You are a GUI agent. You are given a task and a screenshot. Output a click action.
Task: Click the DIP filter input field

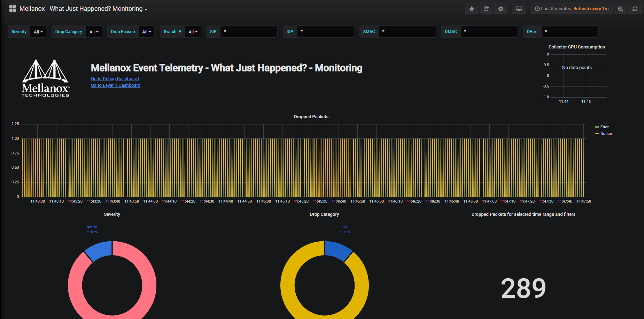coord(325,32)
